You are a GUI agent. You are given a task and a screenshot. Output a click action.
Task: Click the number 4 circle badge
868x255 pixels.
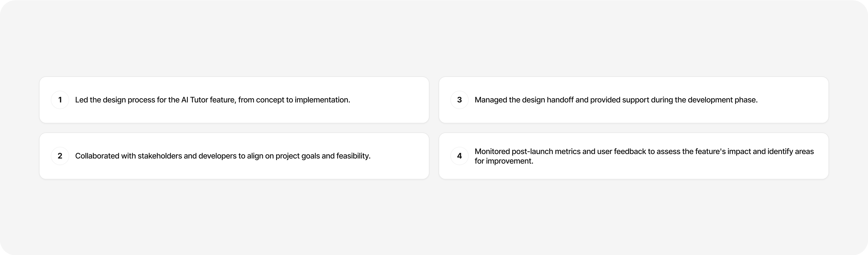click(460, 156)
